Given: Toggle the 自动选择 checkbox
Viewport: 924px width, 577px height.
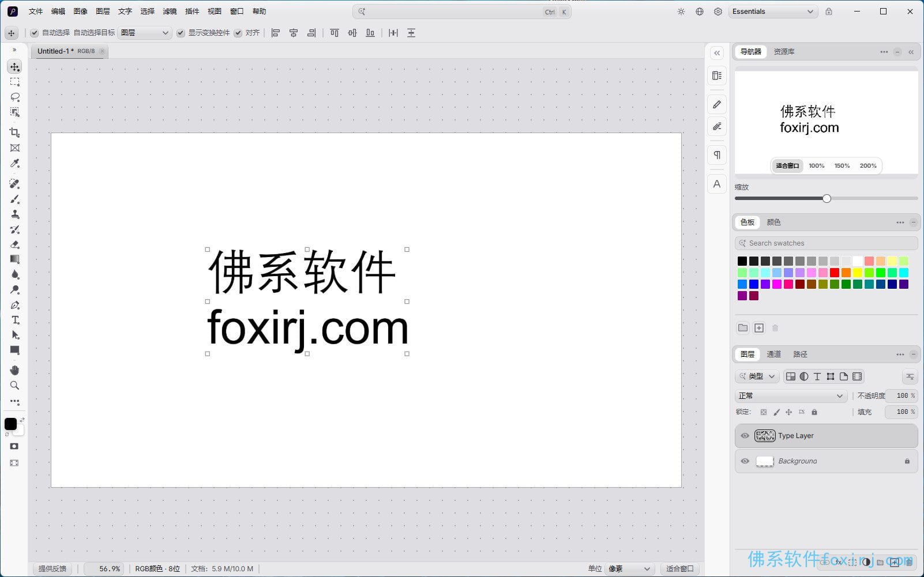Looking at the screenshot, I should click(35, 33).
